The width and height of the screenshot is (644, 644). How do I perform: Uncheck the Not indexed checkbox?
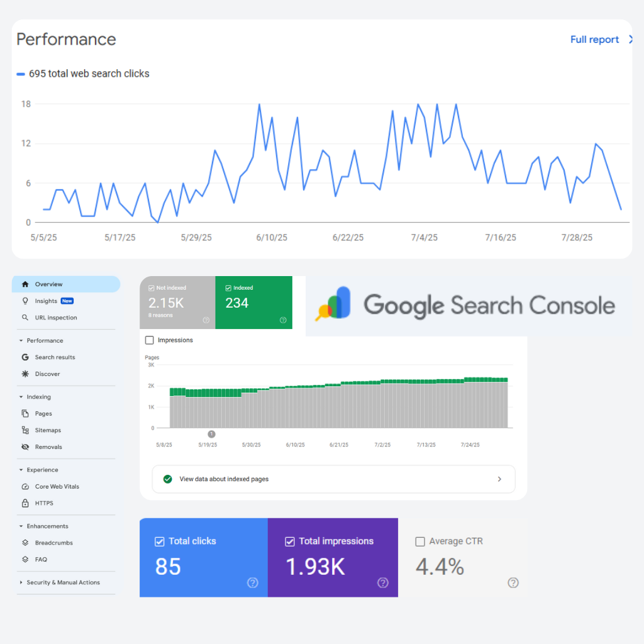click(151, 288)
